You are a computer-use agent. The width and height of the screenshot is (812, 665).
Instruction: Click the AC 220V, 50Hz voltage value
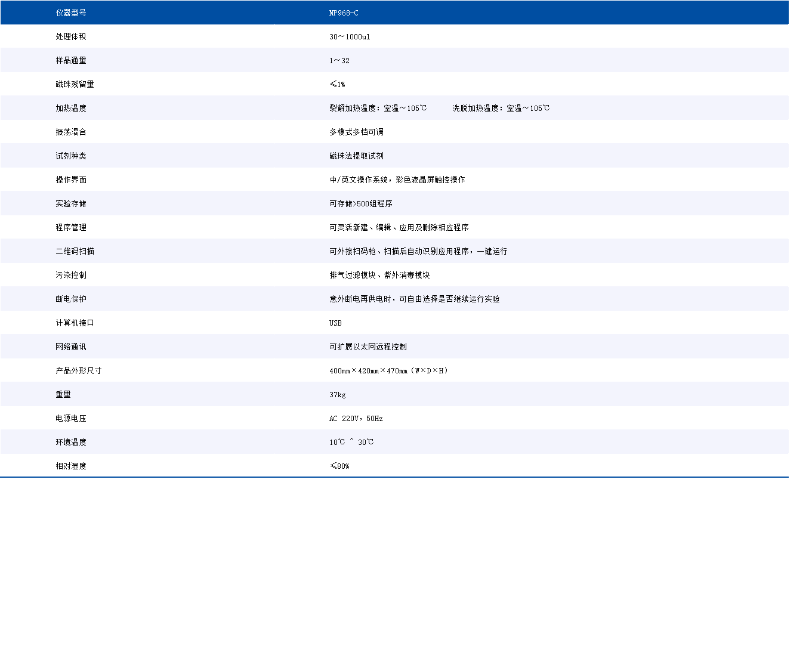tap(356, 418)
